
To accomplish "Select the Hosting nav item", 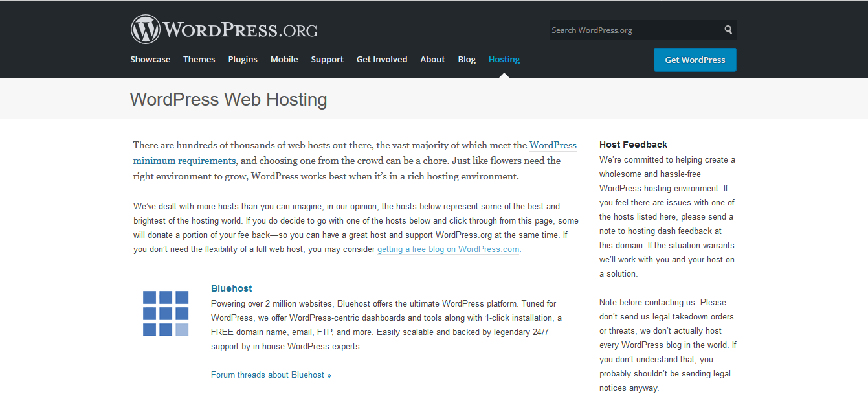I will click(504, 59).
